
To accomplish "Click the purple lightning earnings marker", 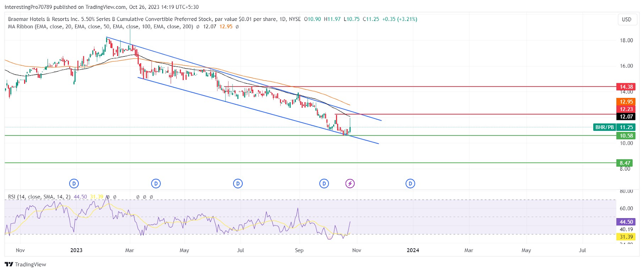I will click(x=350, y=183).
